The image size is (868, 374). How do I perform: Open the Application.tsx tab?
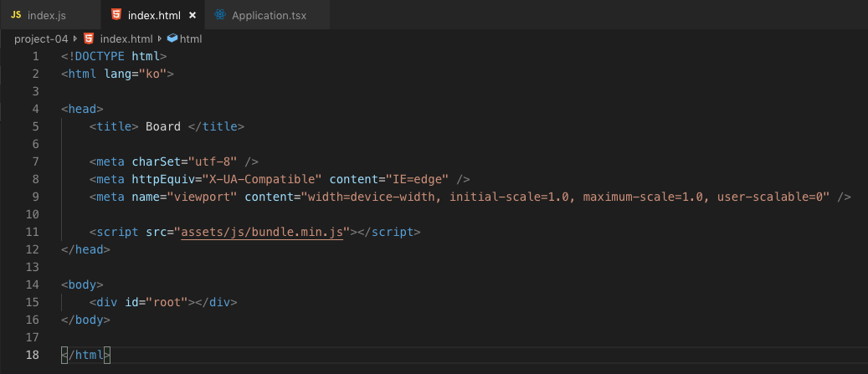[x=267, y=15]
